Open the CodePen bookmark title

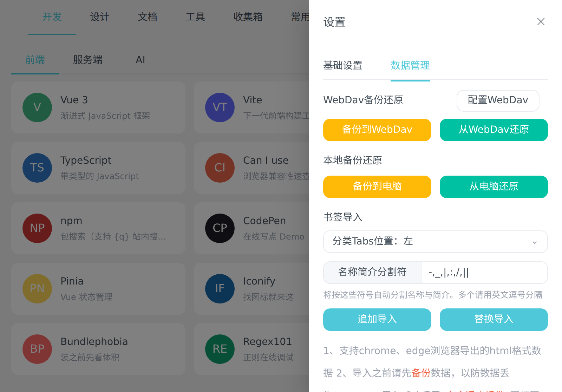click(264, 221)
